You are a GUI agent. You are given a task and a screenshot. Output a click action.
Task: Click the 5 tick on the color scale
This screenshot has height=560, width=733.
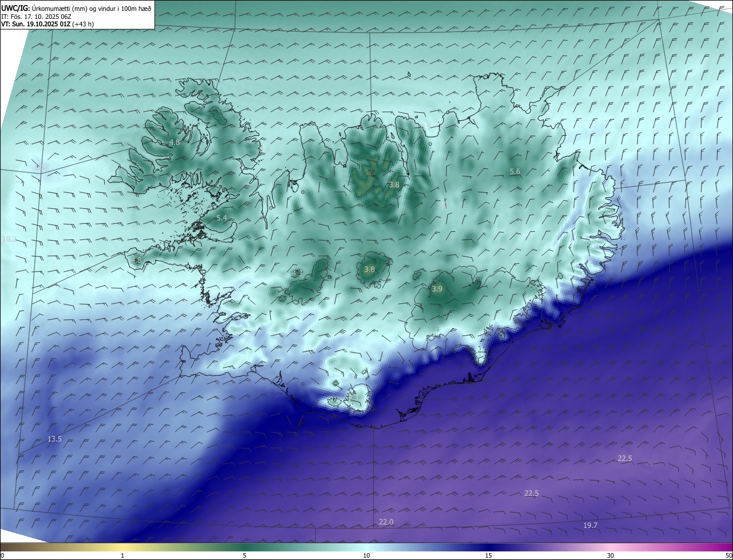point(245,555)
